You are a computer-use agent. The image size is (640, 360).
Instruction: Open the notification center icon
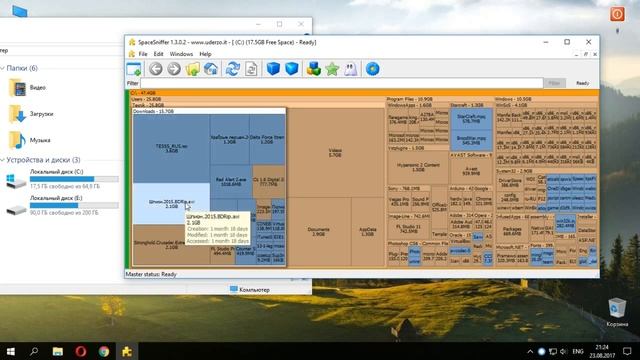(x=627, y=351)
